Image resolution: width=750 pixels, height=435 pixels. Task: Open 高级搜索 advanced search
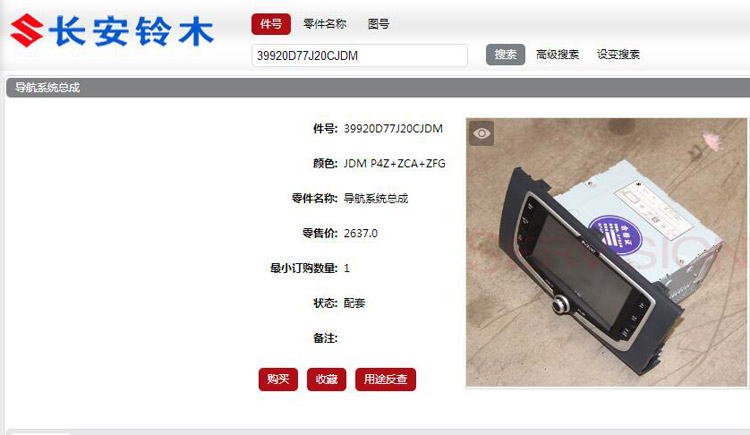pos(557,55)
